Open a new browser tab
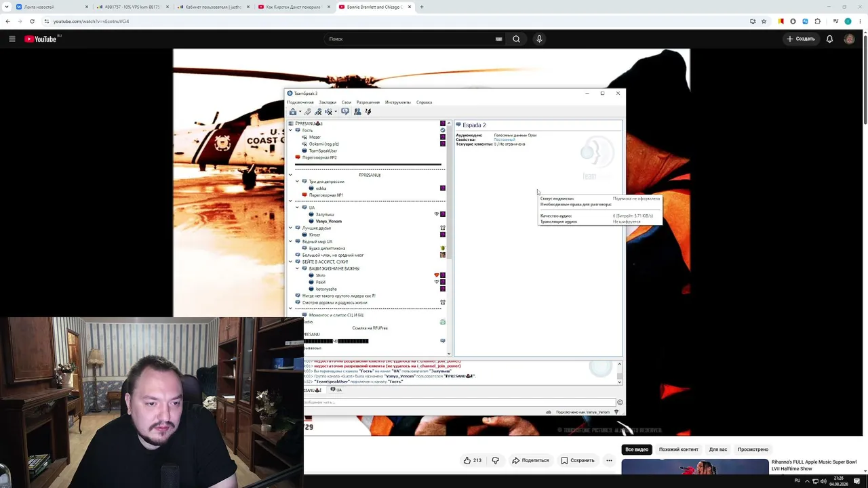This screenshot has height=488, width=868. pos(422,7)
